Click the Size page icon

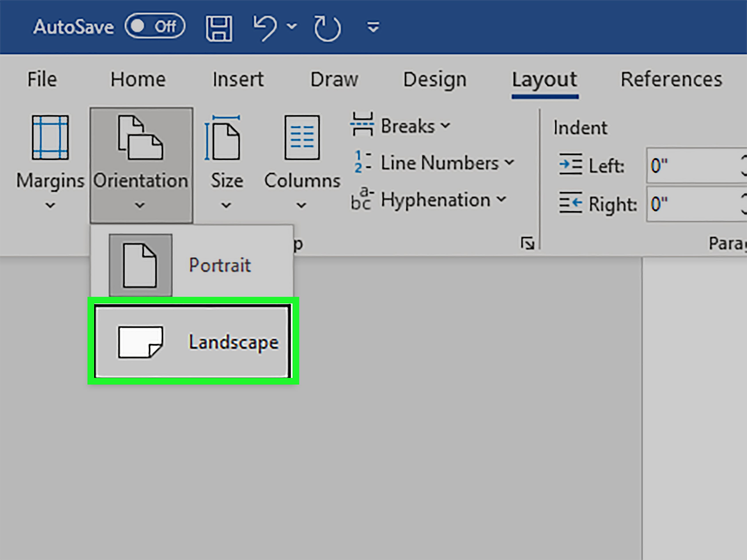223,137
